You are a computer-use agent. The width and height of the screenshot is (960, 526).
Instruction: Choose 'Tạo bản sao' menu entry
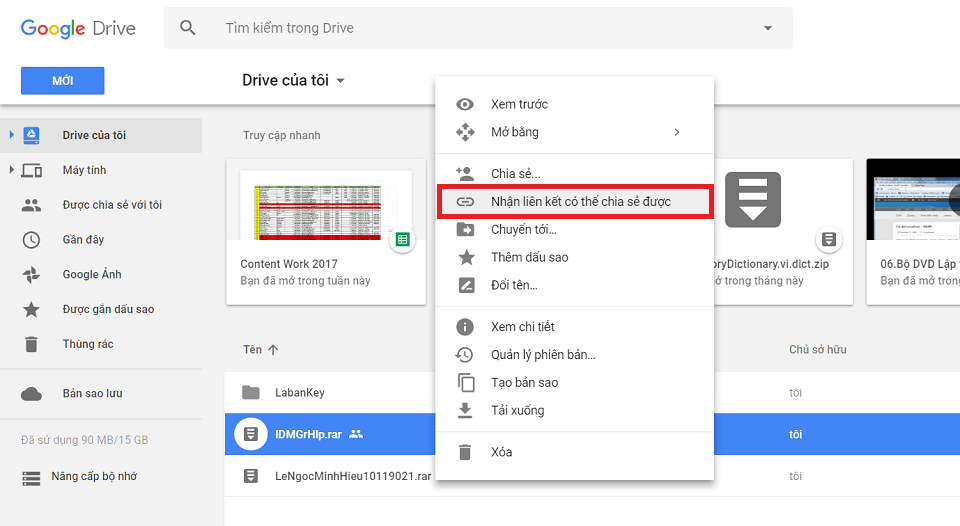coord(575,383)
